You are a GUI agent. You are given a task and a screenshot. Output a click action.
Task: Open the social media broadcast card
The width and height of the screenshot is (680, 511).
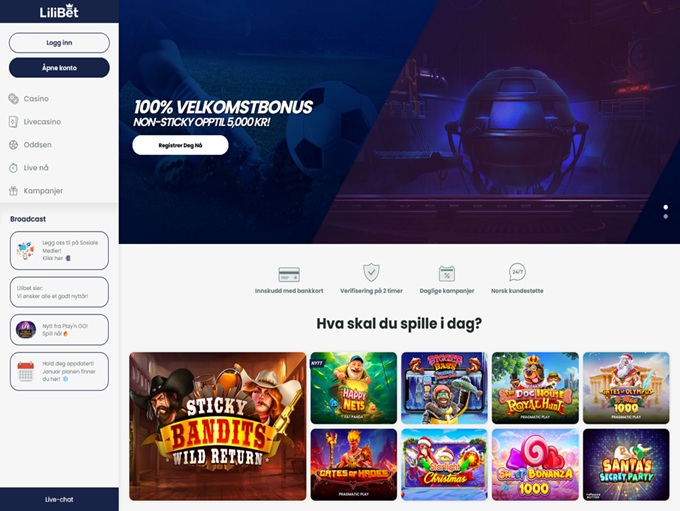point(59,250)
